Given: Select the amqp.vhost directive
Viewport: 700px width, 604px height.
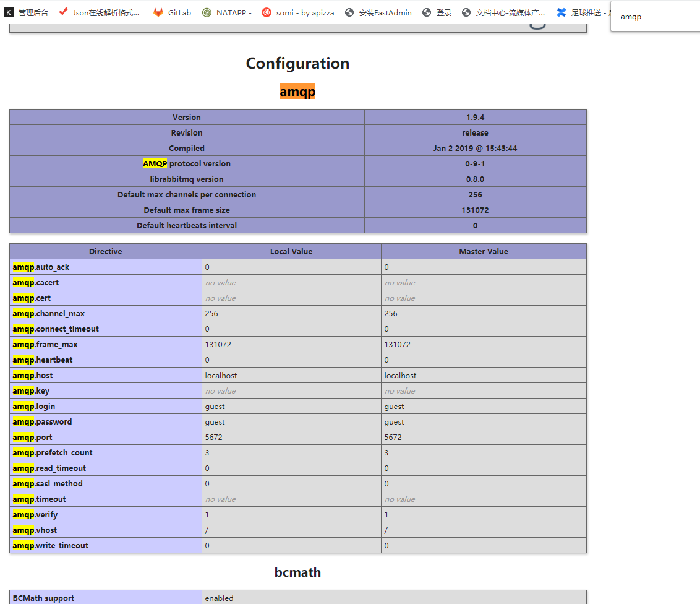Looking at the screenshot, I should 35,530.
